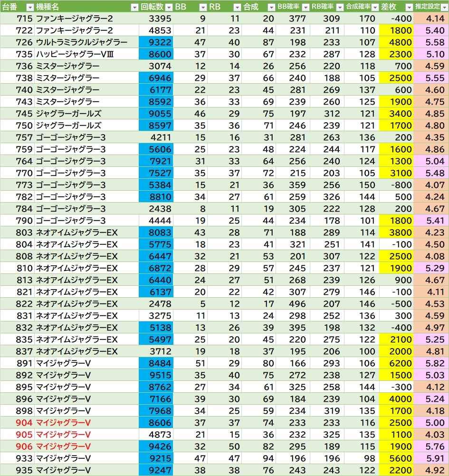Viewport: 449px width, 476px height.
Task: Open the 推定設定 column filter dropdown
Action: coord(444,7)
